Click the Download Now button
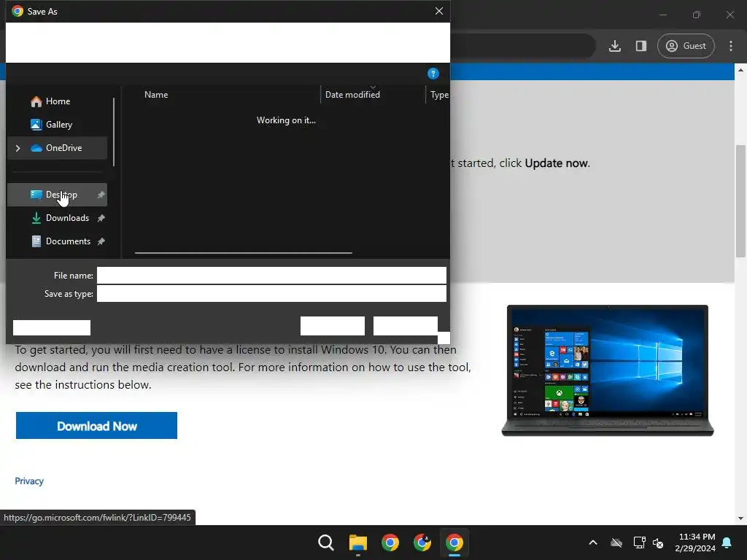This screenshot has width=747, height=560. (97, 426)
